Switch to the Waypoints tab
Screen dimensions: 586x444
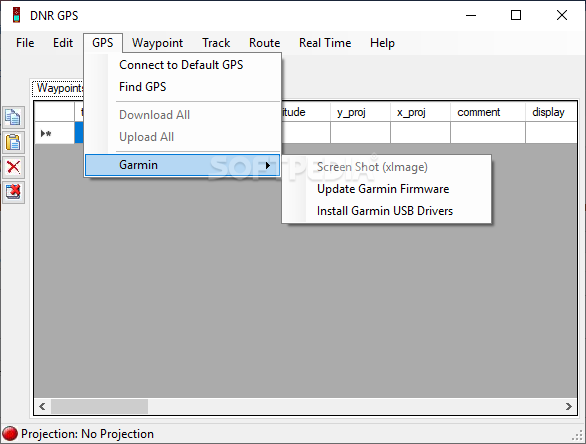pos(58,88)
